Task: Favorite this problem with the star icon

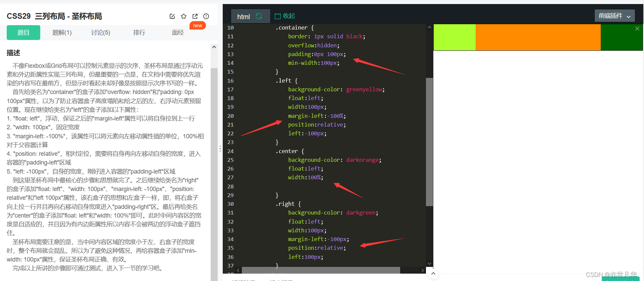Action: [183, 16]
